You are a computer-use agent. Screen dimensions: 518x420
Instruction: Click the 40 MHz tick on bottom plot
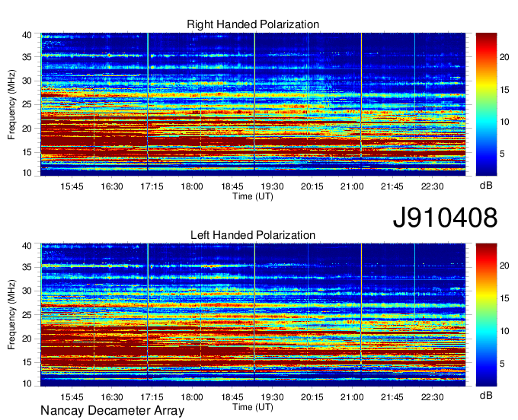coord(27,246)
